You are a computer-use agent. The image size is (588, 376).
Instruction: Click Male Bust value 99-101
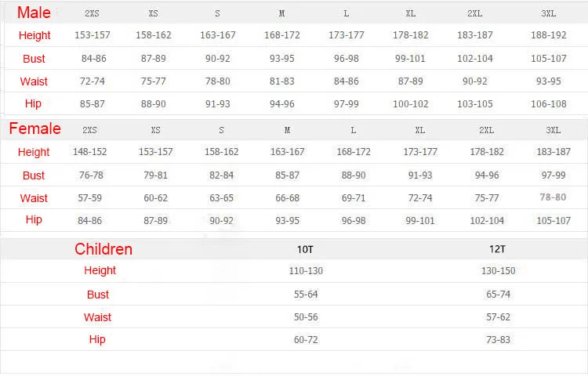[410, 59]
